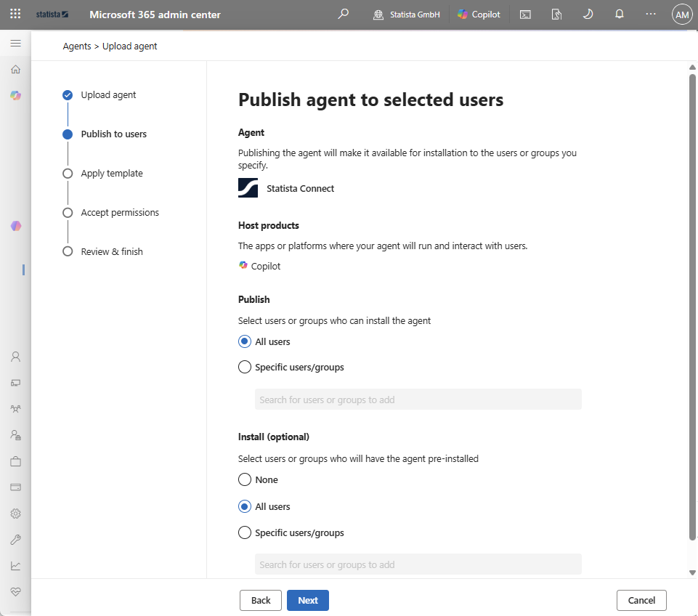Open Marketplace bag icon in sidebar
The image size is (698, 616).
(15, 461)
